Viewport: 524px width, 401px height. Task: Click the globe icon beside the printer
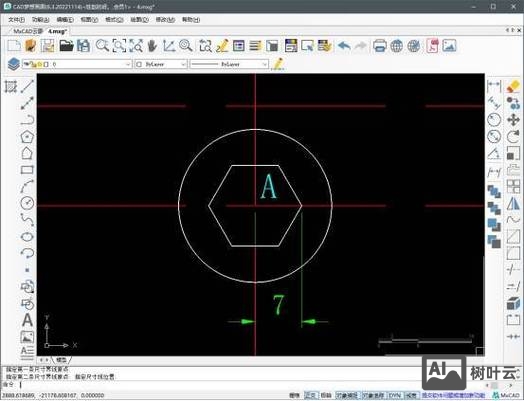396,46
